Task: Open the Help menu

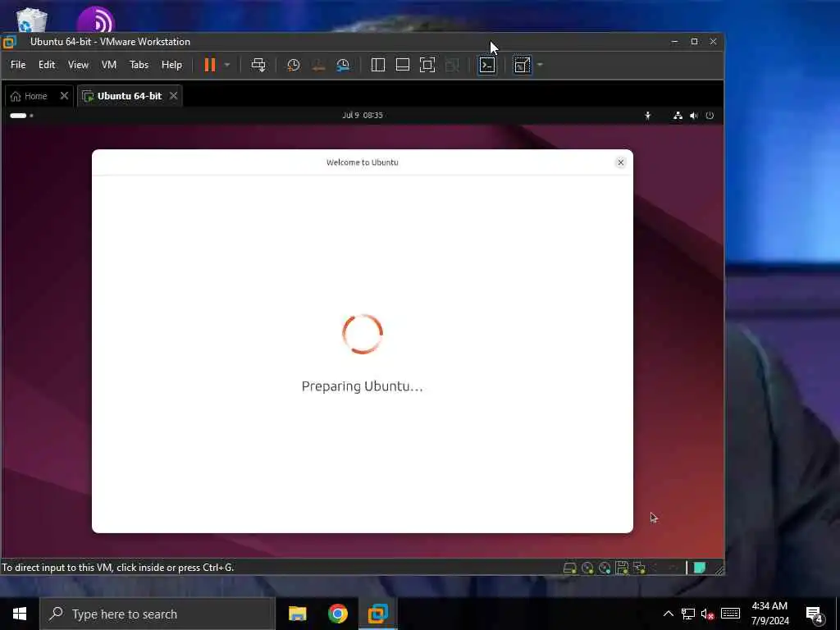Action: pos(171,65)
